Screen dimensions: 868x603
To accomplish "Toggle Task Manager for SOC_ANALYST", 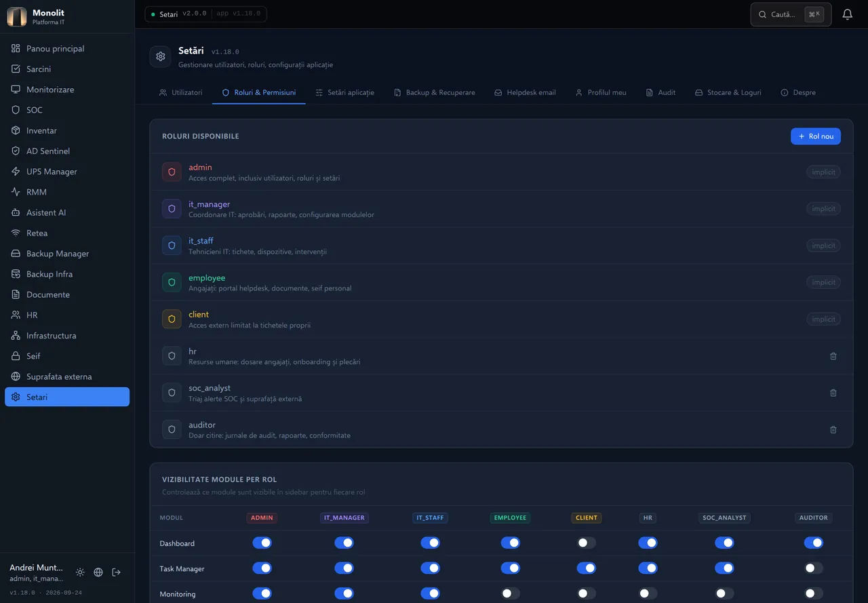I will pos(724,568).
